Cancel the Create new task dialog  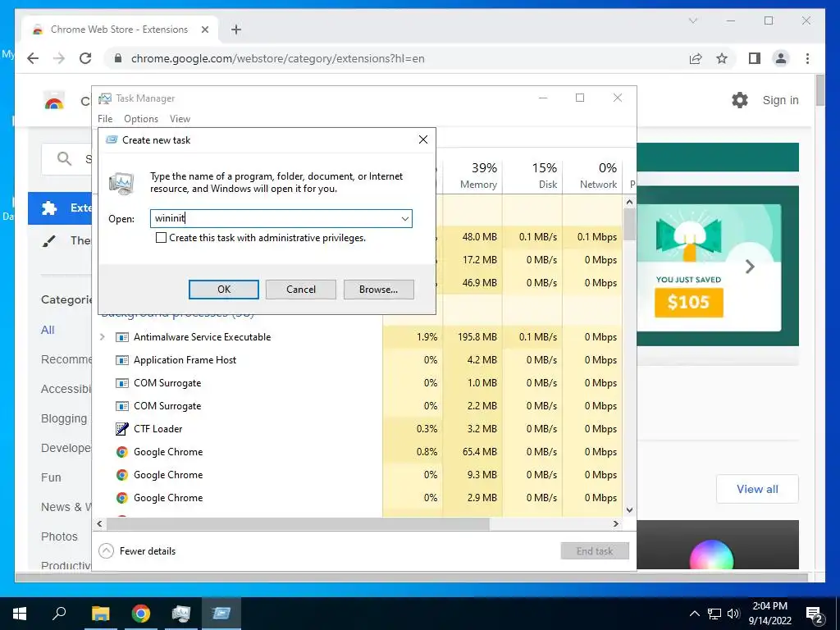coord(300,290)
